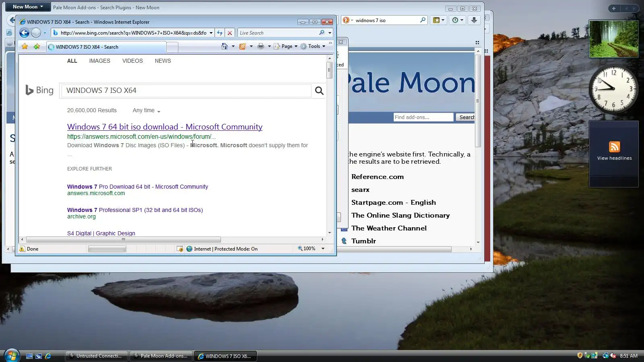
Task: Stop loading with the red X button
Action: tap(230, 33)
